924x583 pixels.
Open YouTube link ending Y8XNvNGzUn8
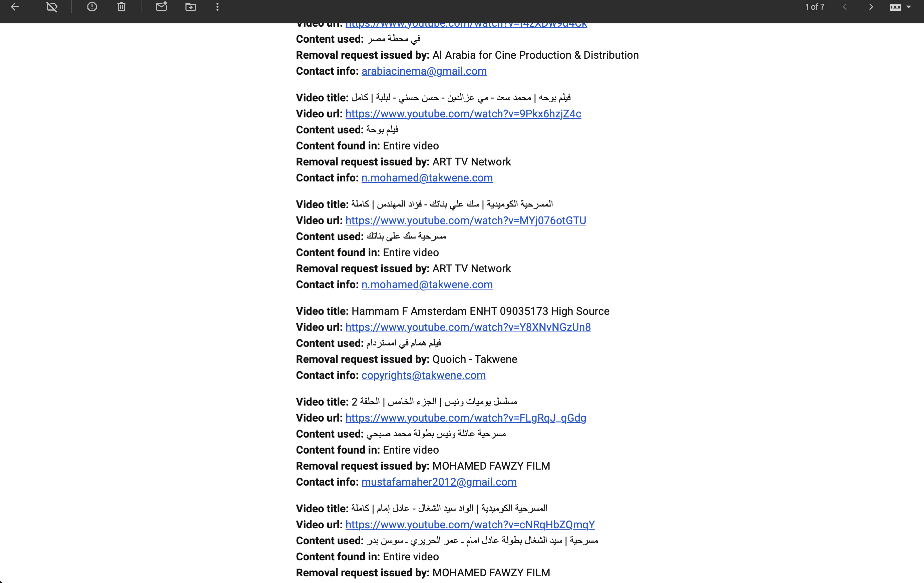point(468,327)
